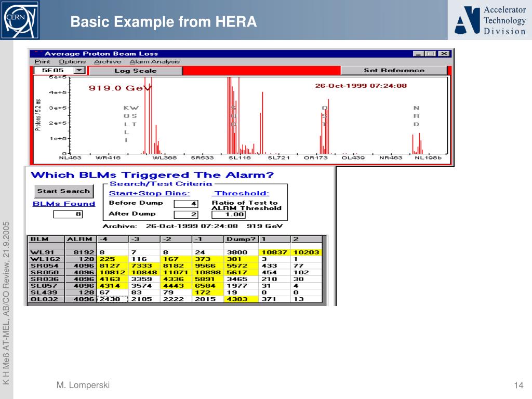
Task: Maximize the Average Proton Beam Loss window
Action: [431, 54]
